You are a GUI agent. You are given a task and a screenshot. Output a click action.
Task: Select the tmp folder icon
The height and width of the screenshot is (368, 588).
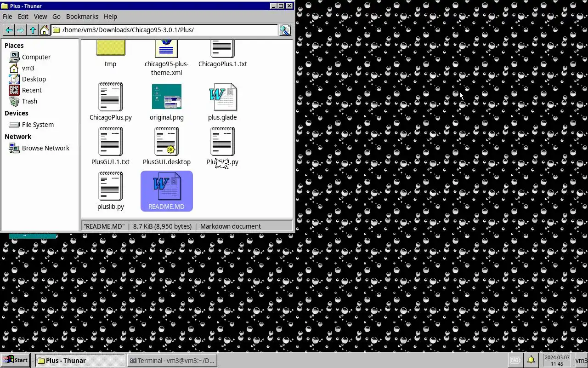tap(110, 48)
